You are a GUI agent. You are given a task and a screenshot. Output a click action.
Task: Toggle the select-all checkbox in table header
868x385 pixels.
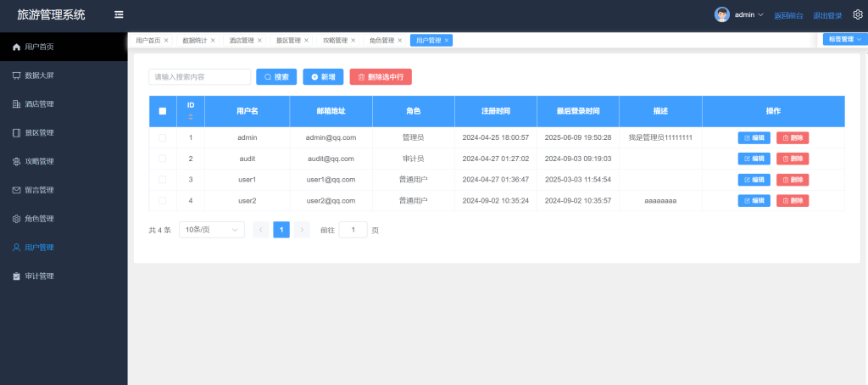click(162, 111)
